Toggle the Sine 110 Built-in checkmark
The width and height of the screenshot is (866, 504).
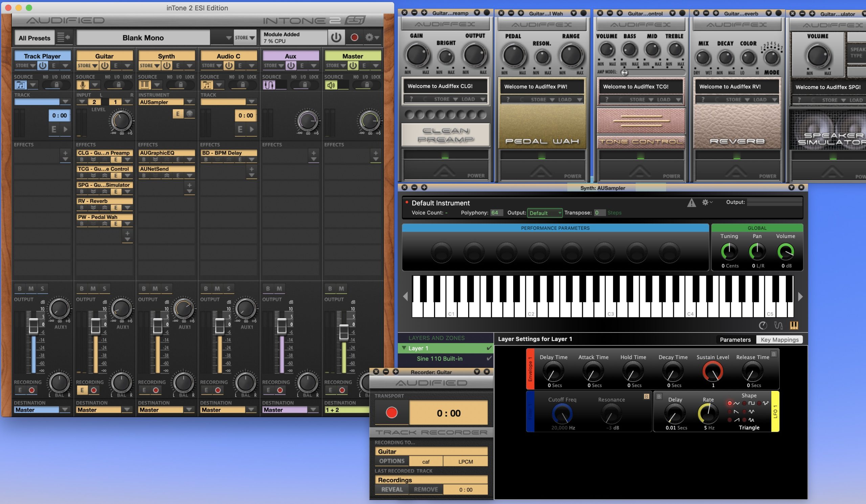pos(489,358)
